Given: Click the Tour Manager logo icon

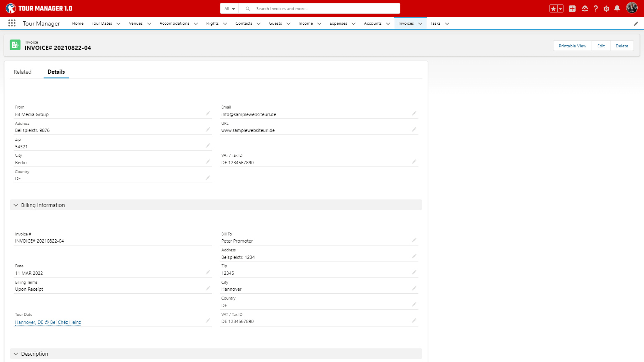Looking at the screenshot, I should click(x=11, y=8).
